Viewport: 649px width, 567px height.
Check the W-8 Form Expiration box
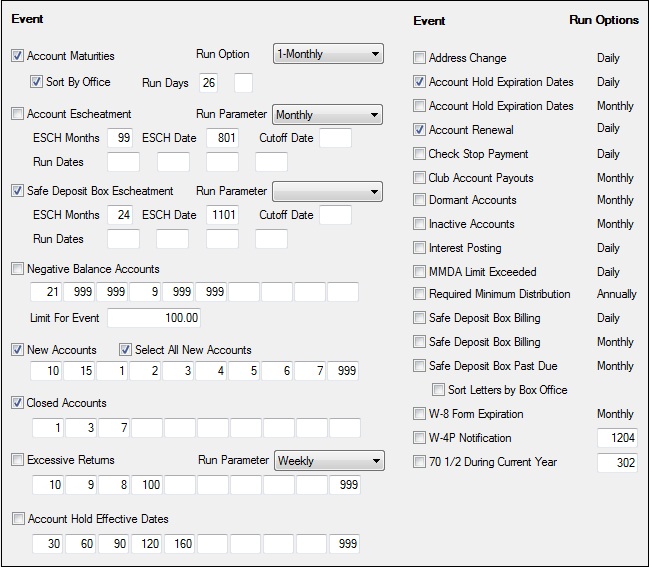click(419, 414)
